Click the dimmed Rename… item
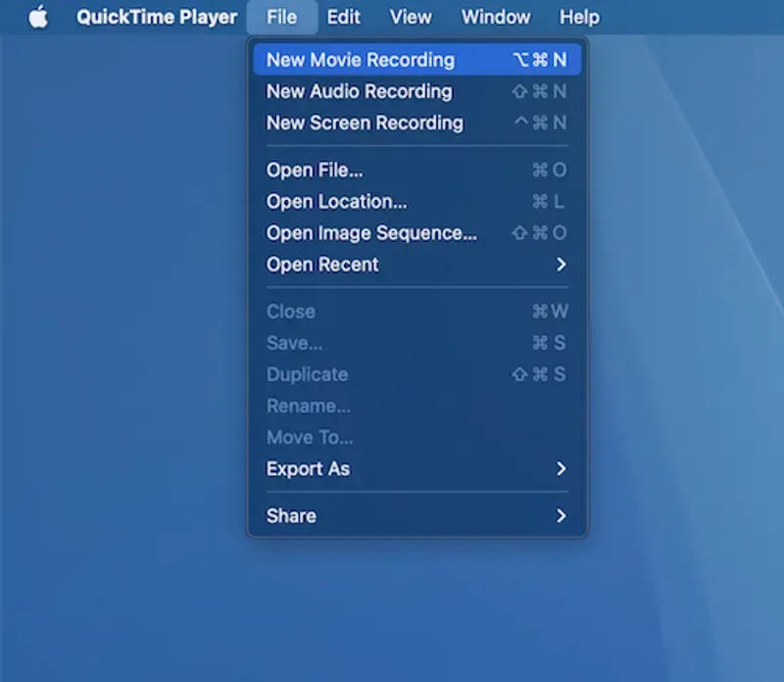The height and width of the screenshot is (682, 784). (x=417, y=406)
